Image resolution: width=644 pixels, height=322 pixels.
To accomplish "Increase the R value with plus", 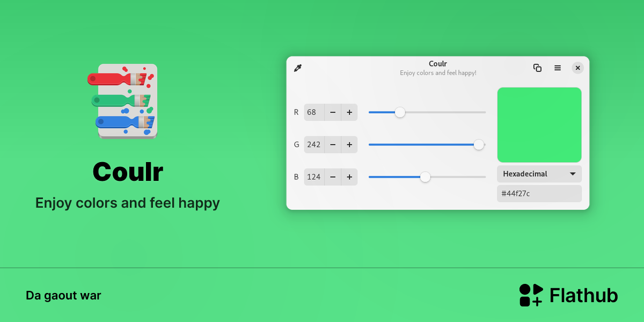I will pyautogui.click(x=349, y=112).
